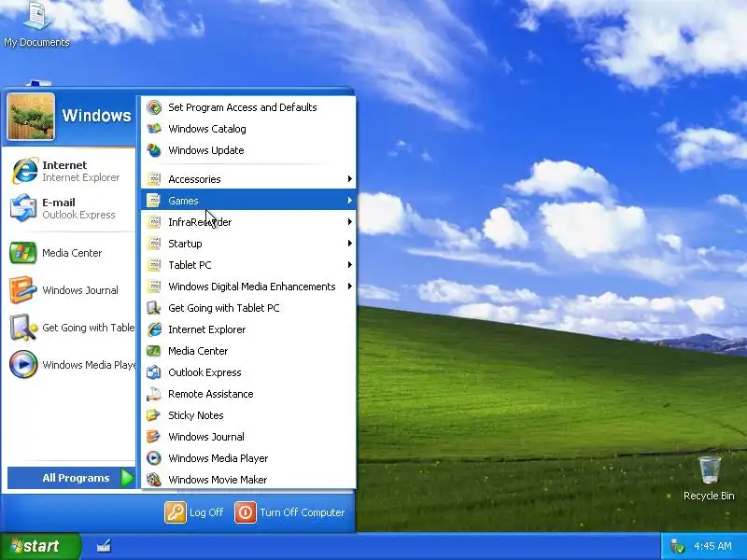
Task: Choose the Accessories menu entry label
Action: pos(194,179)
